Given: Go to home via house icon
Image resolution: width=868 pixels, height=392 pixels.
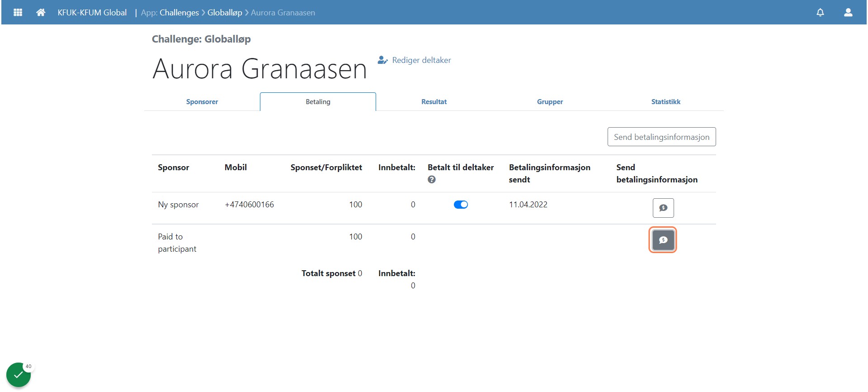Looking at the screenshot, I should coord(41,12).
